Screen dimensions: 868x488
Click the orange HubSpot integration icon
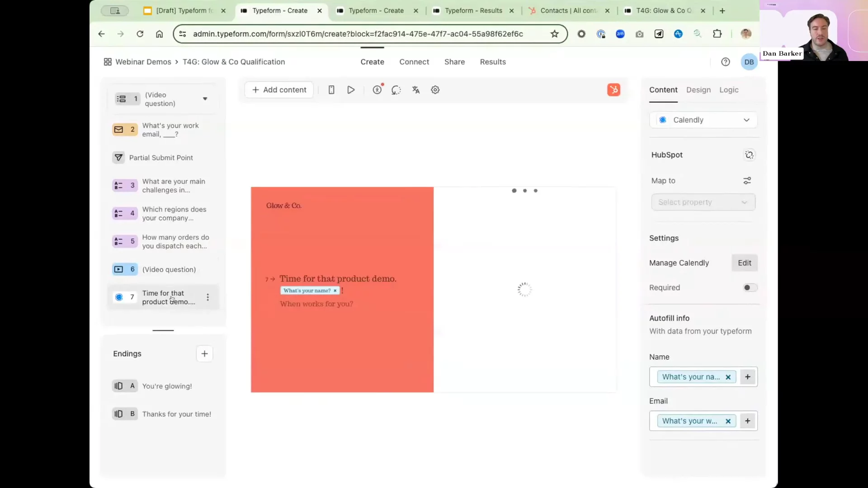click(x=613, y=90)
